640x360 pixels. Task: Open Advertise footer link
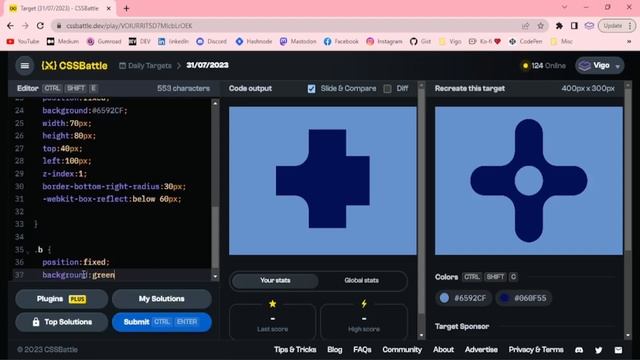click(x=481, y=350)
